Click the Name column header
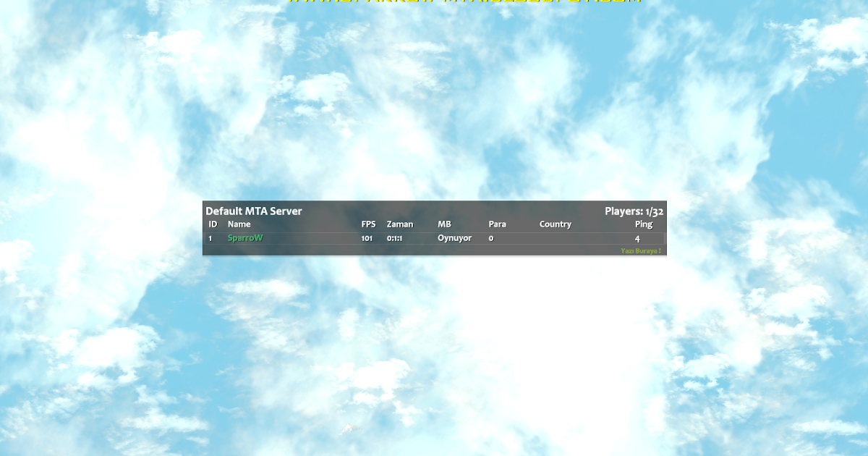868x456 pixels. click(239, 224)
